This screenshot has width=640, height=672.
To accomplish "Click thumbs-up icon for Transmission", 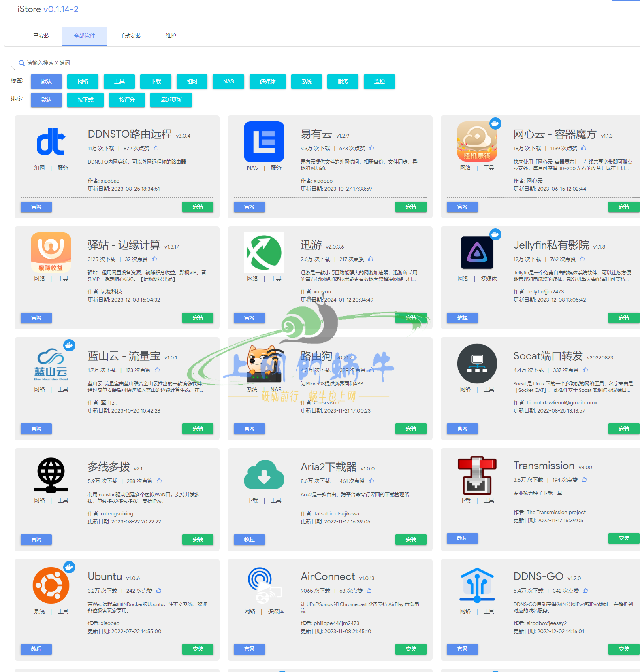I will coord(584,480).
